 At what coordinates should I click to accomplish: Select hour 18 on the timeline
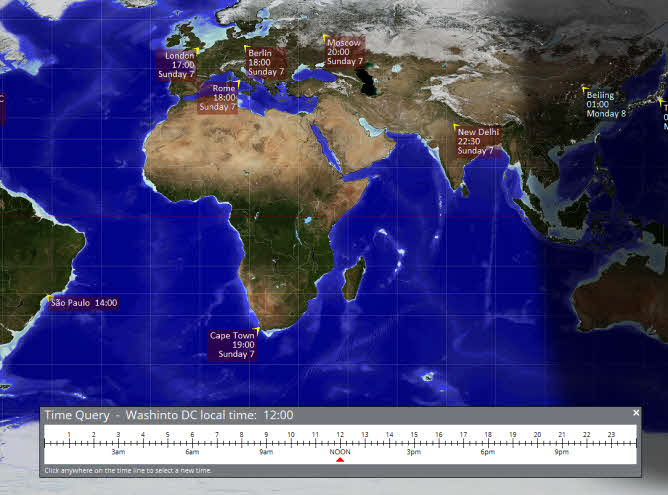[488, 435]
